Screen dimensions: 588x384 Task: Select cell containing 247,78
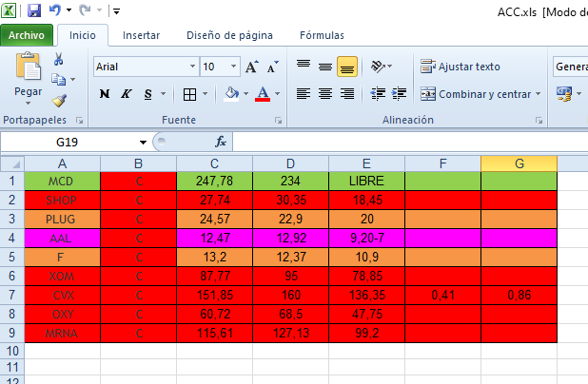214,182
